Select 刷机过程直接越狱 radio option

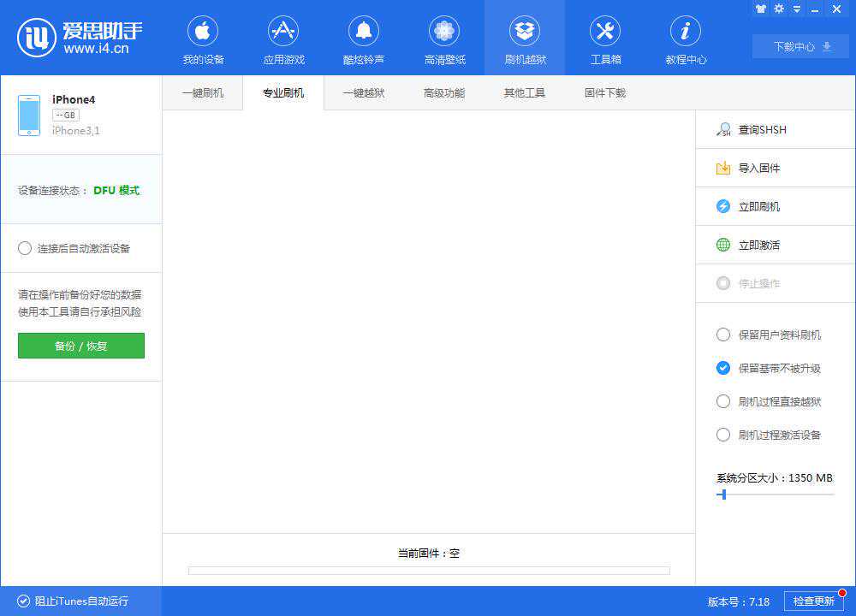tap(722, 401)
